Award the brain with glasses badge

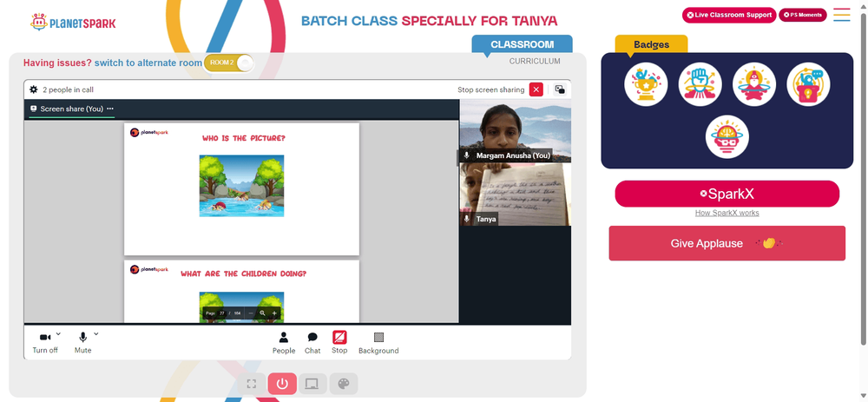coord(727,137)
